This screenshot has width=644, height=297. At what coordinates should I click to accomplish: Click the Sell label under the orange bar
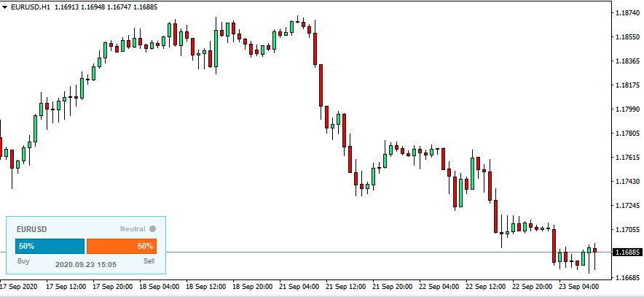point(149,261)
